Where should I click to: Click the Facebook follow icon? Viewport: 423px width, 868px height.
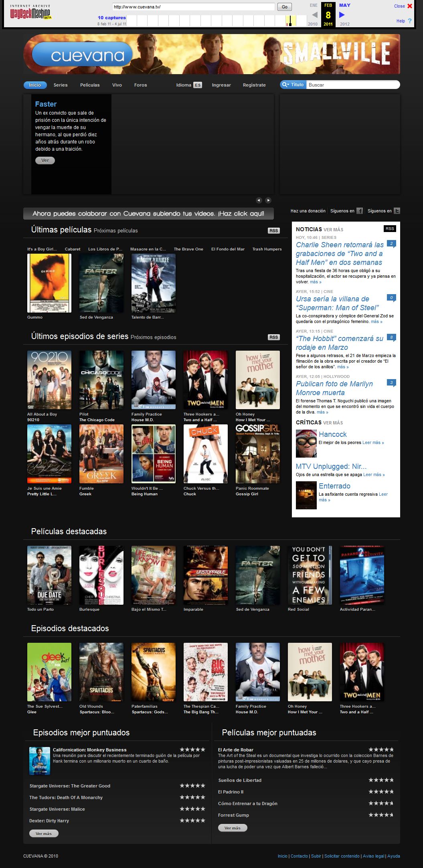tap(360, 211)
